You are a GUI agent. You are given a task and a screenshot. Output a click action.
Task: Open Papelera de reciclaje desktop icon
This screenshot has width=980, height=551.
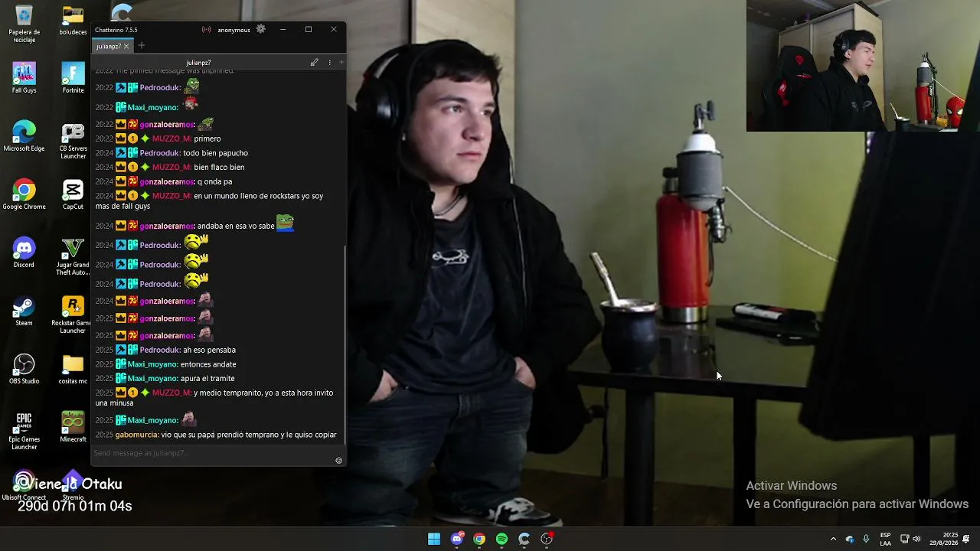[24, 24]
